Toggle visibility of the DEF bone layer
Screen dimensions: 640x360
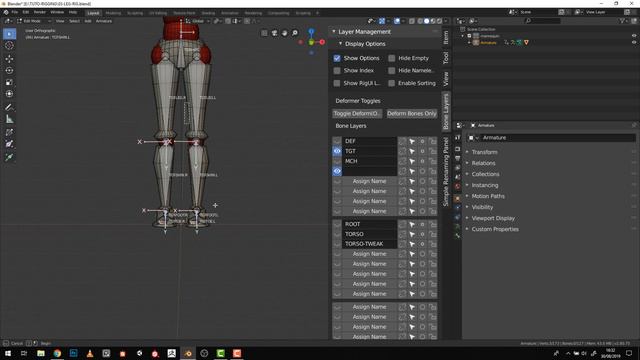[337, 141]
